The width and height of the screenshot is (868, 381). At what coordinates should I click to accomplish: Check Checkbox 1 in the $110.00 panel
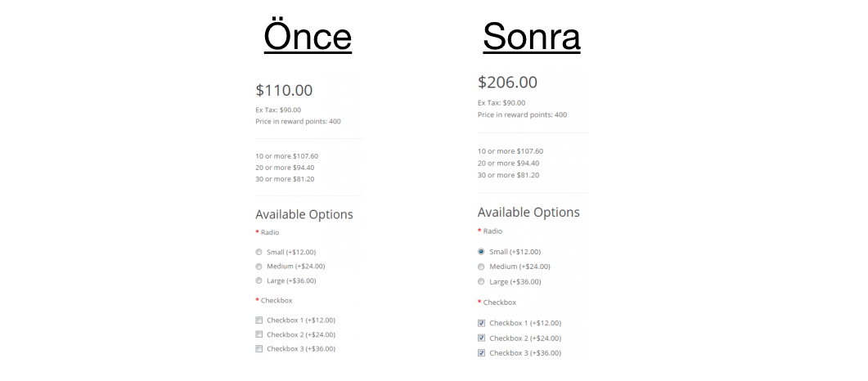pos(259,320)
